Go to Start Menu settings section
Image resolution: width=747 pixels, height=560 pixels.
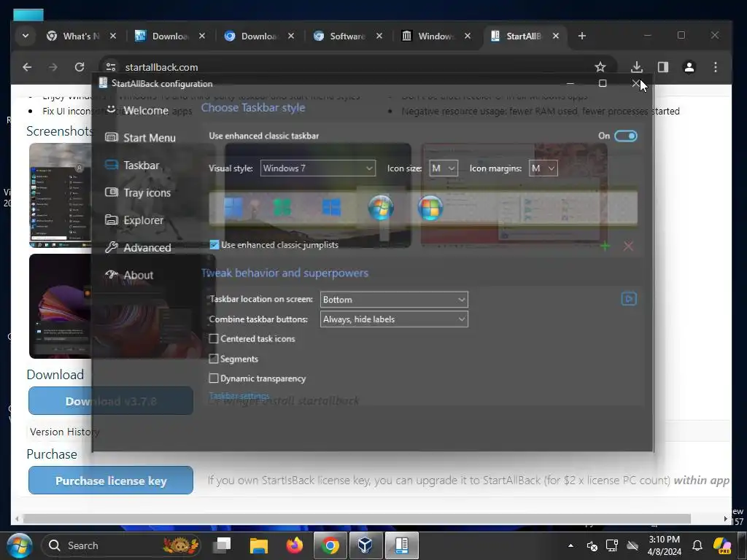coord(140,138)
